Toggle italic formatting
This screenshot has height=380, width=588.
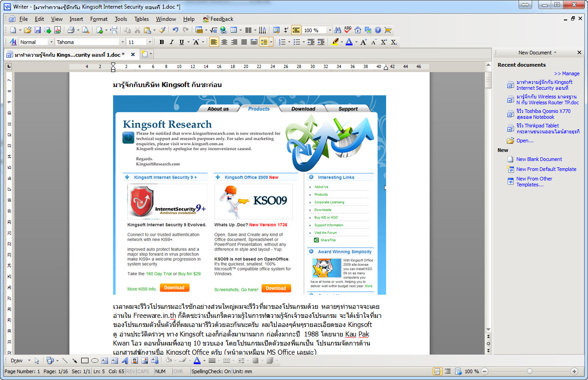point(171,42)
